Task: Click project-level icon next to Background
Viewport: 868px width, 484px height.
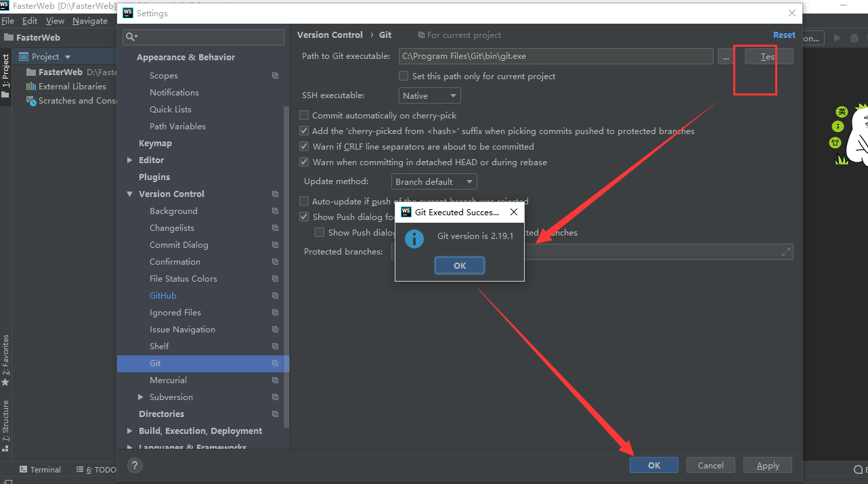Action: pos(276,211)
